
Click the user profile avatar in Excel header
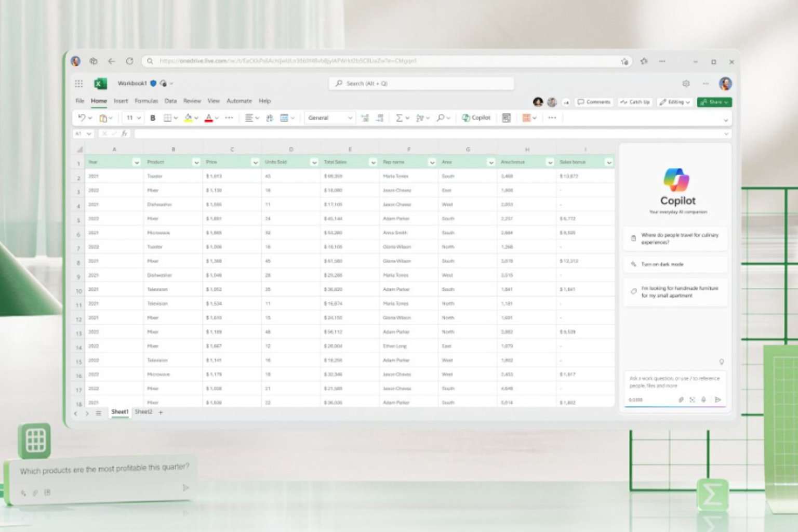(725, 84)
